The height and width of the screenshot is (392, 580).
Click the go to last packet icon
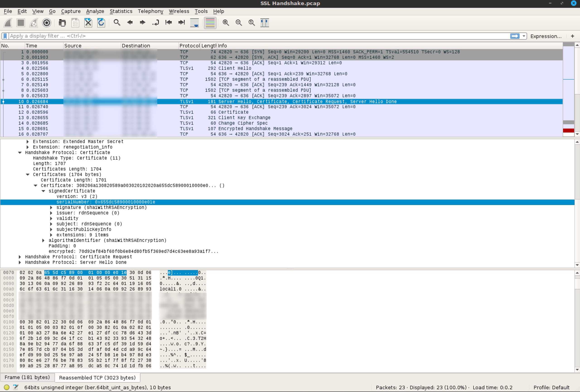point(181,22)
